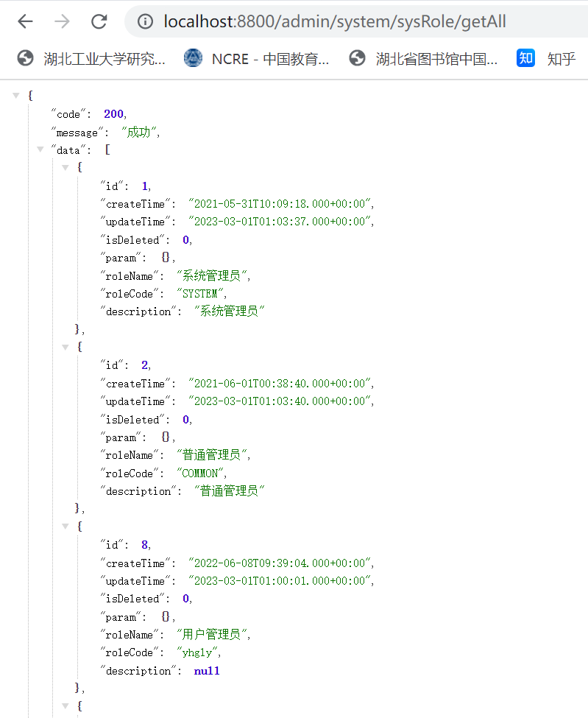Click the "message" key

[77, 133]
